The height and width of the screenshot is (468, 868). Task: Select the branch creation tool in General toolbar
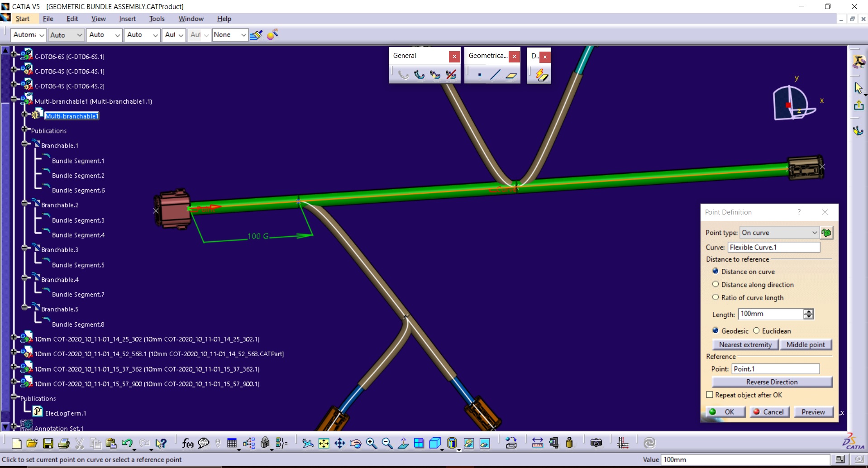pos(419,75)
